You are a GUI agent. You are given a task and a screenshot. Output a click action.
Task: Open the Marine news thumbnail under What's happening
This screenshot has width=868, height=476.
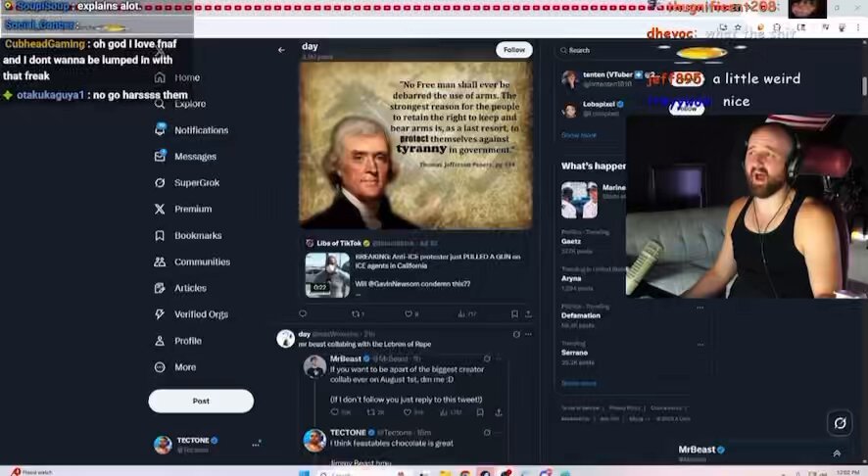pos(579,201)
